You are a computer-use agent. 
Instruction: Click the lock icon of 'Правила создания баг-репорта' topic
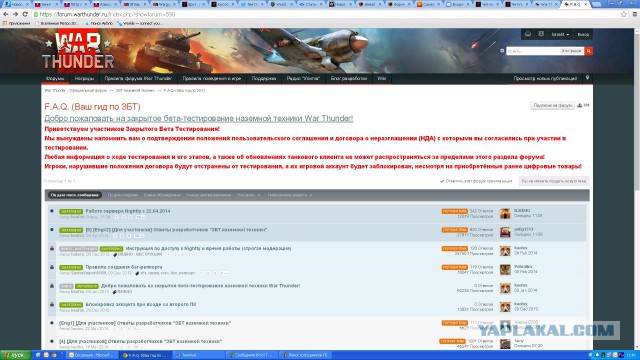[x=52, y=267]
